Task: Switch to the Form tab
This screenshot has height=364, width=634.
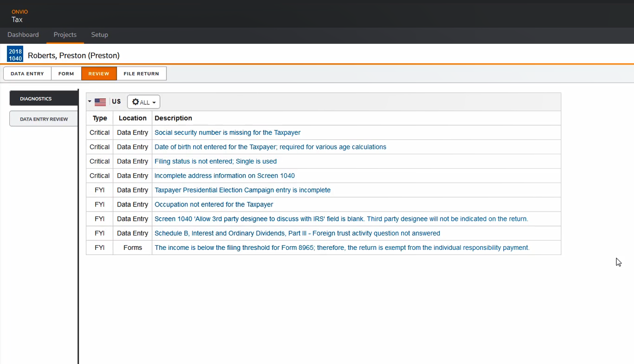Action: click(66, 73)
